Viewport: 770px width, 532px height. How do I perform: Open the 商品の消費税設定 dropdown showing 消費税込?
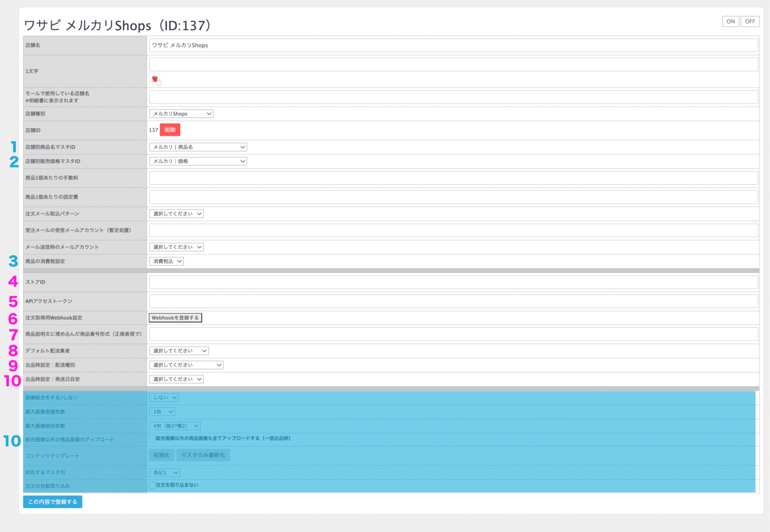pyautogui.click(x=166, y=261)
